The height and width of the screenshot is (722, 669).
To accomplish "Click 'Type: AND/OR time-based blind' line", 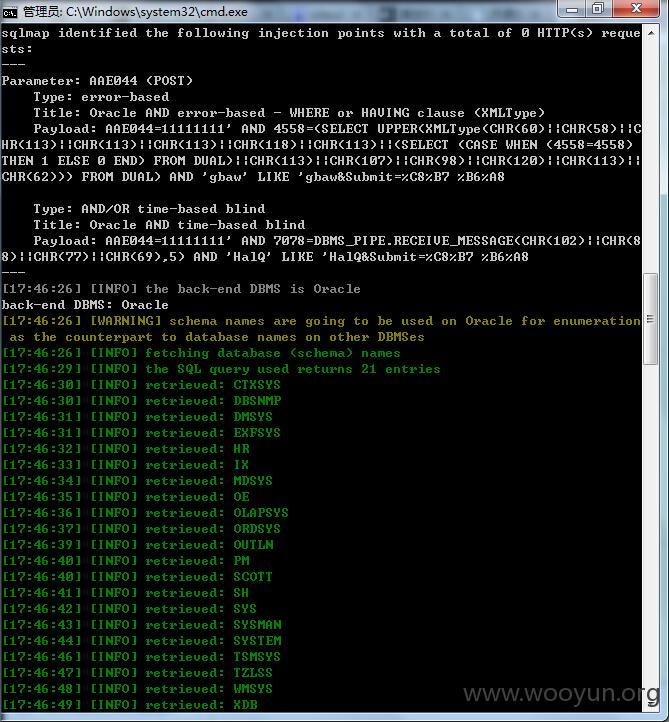I will pos(149,209).
